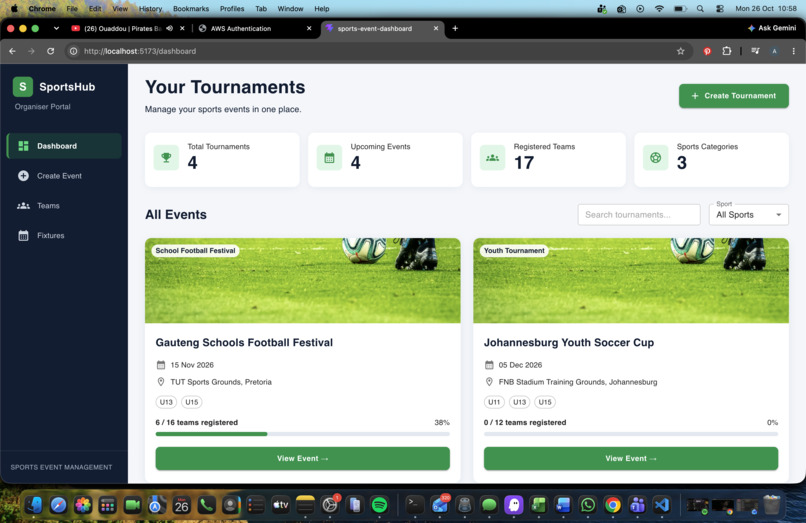Click the browser forward arrow
Viewport: 806px width, 523px height.
click(x=31, y=51)
